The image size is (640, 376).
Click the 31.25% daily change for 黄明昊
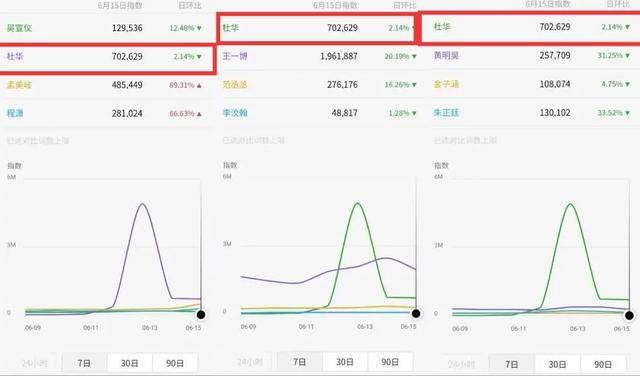614,55
